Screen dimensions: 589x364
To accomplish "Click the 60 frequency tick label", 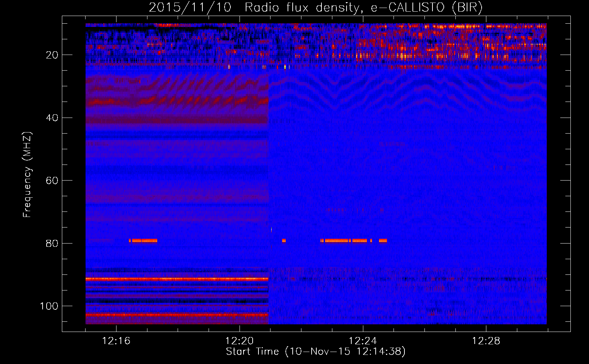I will click(x=52, y=181).
